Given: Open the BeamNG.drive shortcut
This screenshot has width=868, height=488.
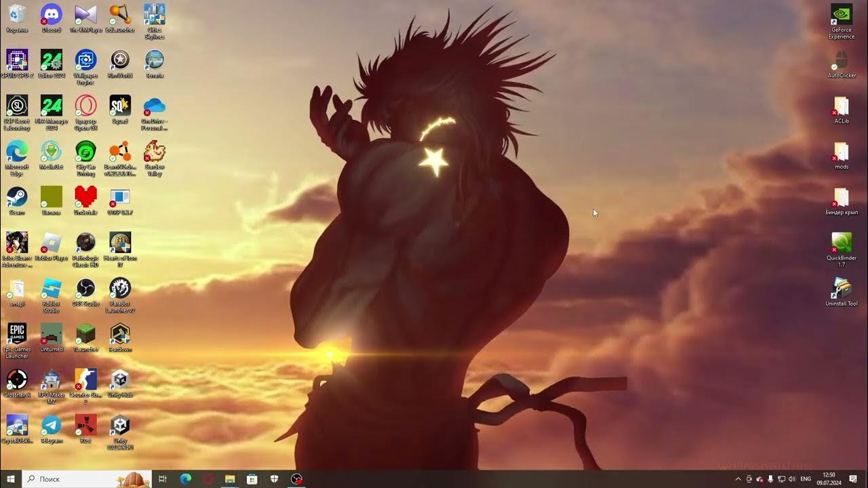Looking at the screenshot, I should click(120, 158).
